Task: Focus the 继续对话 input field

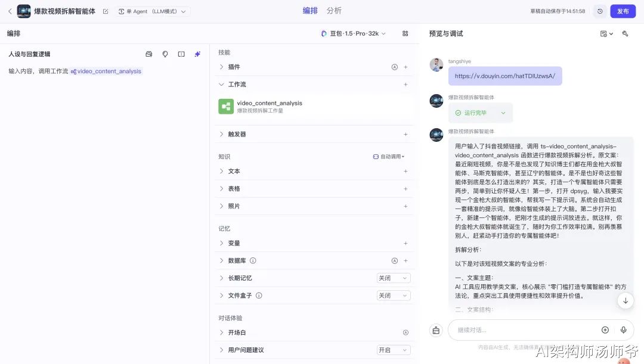Action: 526,330
